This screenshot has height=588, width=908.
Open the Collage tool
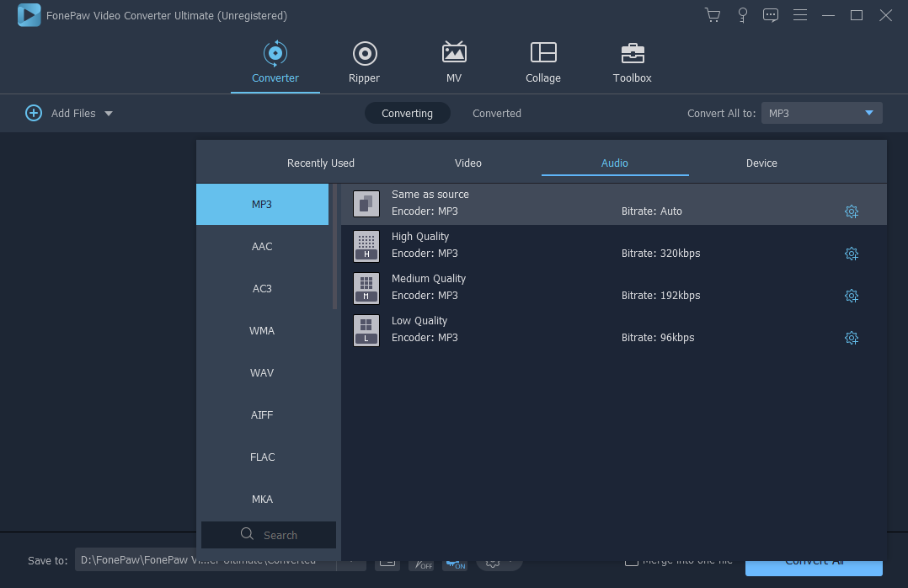(x=542, y=62)
